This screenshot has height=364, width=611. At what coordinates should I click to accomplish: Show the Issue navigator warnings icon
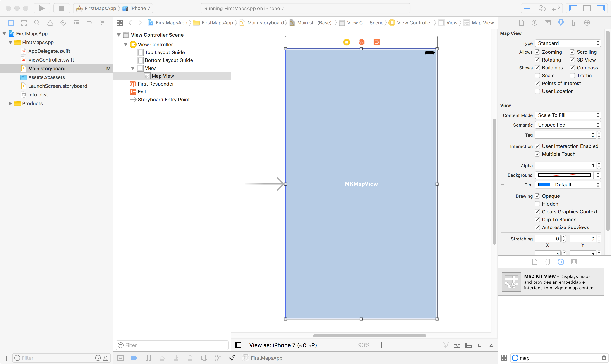(x=50, y=22)
